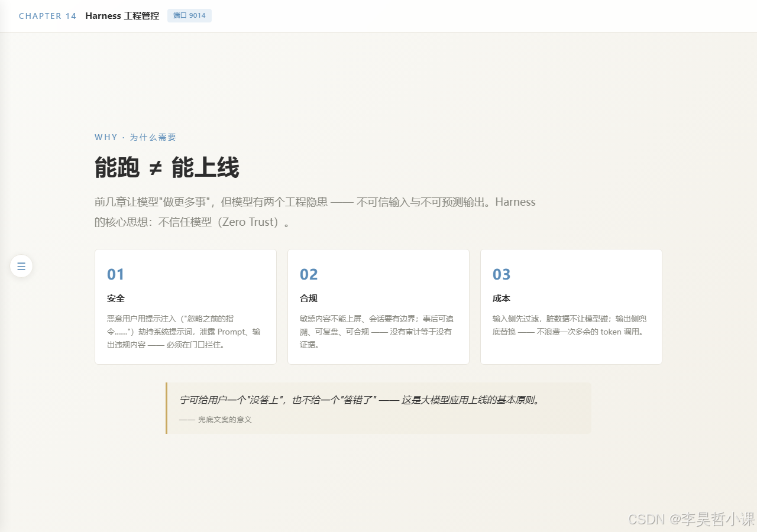Select the 02 合规 card
The image size is (757, 532).
tap(378, 307)
